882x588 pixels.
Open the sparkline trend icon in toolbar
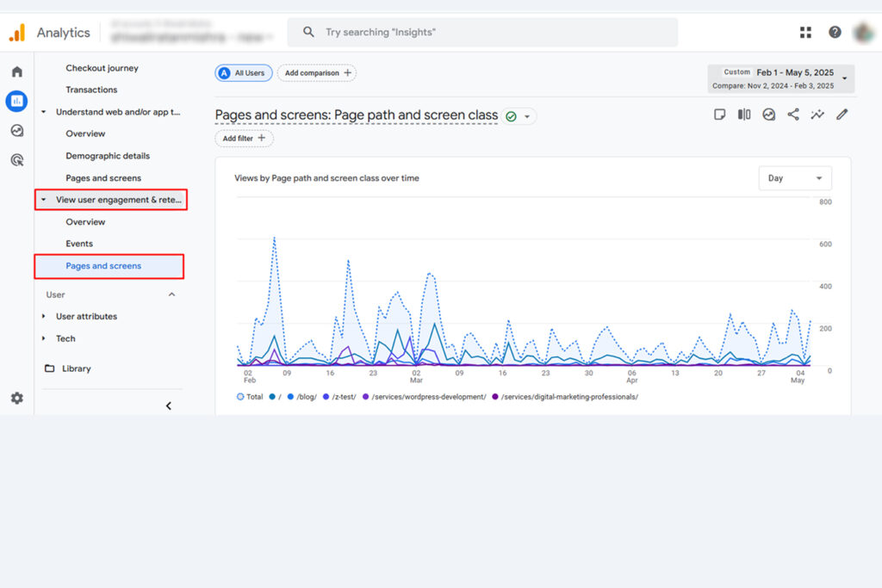click(817, 115)
